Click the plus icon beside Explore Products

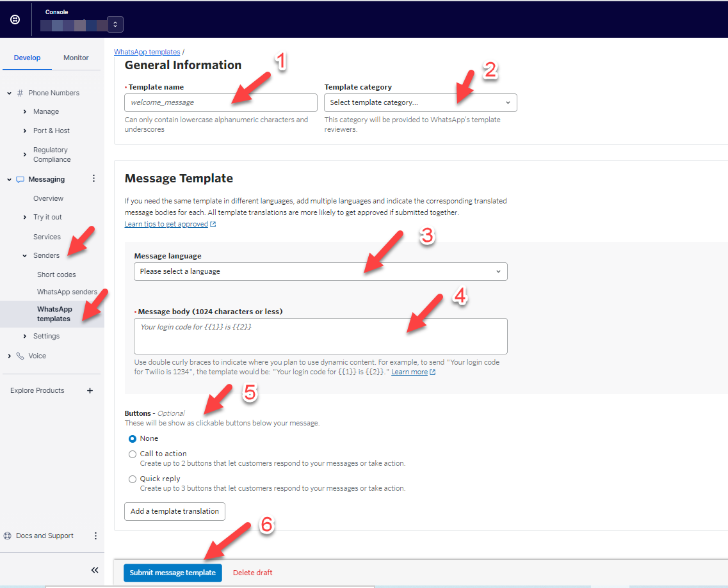click(90, 391)
